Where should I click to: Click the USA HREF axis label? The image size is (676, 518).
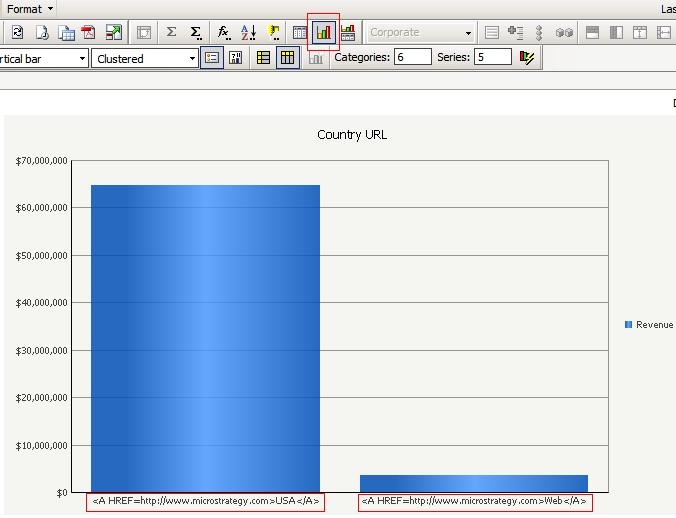click(x=206, y=502)
